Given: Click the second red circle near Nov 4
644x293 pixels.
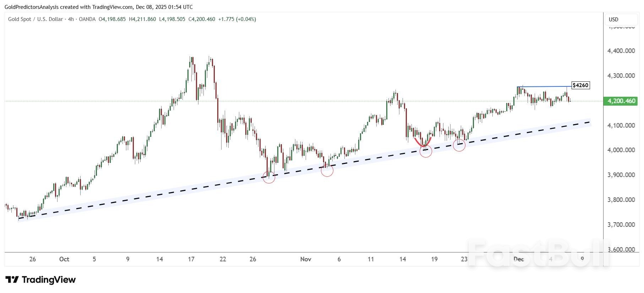Looking at the screenshot, I should tap(327, 171).
